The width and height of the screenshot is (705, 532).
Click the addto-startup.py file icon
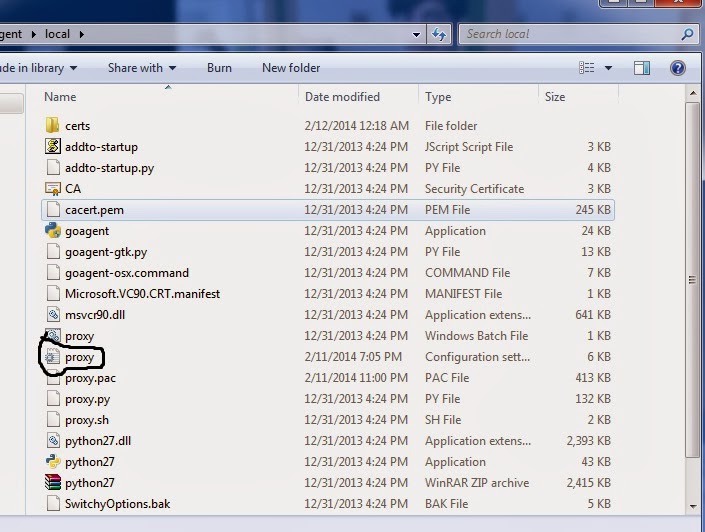coord(53,168)
